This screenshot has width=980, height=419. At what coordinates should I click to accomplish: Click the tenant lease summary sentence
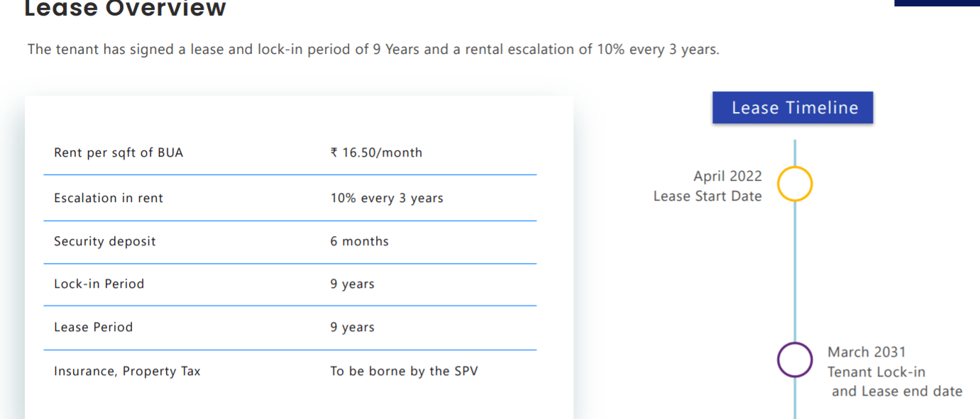(x=373, y=50)
